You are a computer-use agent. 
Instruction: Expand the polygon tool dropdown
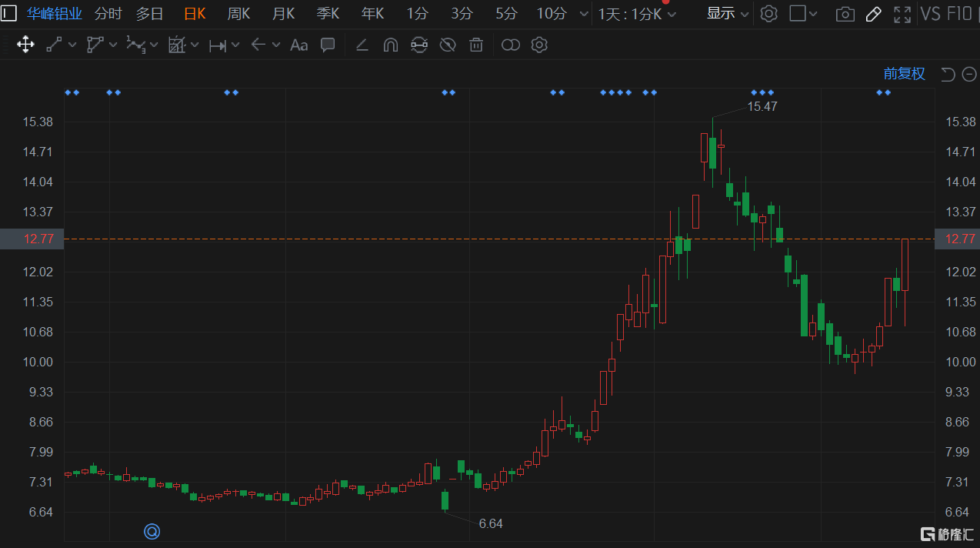[113, 45]
